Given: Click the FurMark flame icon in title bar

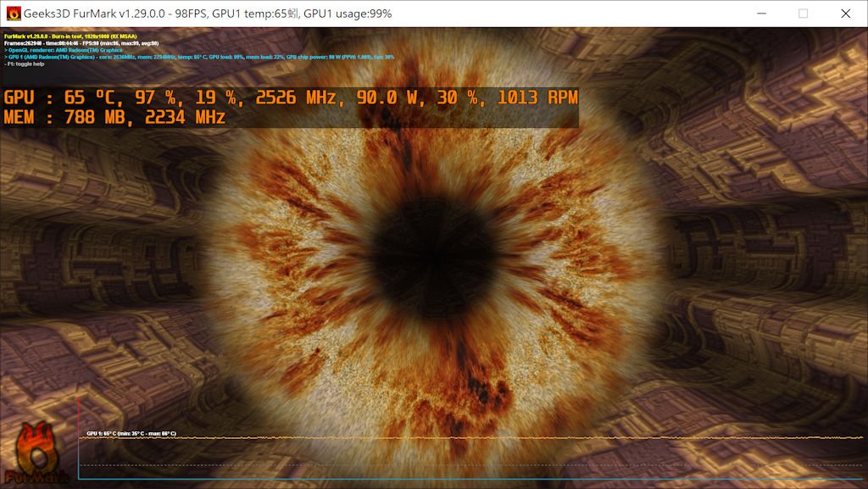Looking at the screenshot, I should (14, 14).
